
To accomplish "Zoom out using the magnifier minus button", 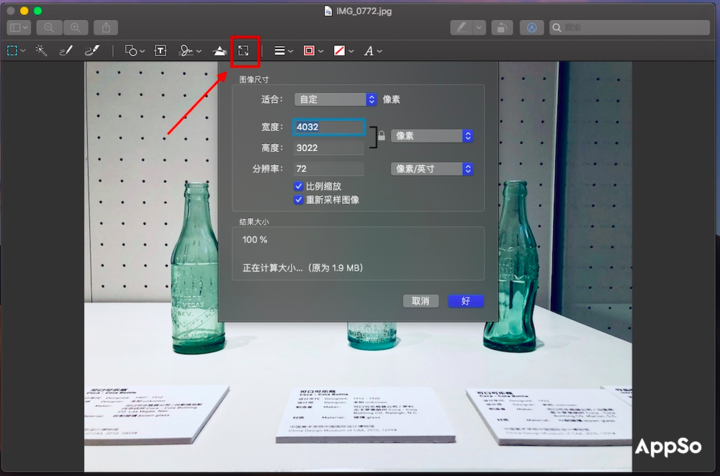I will click(47, 27).
